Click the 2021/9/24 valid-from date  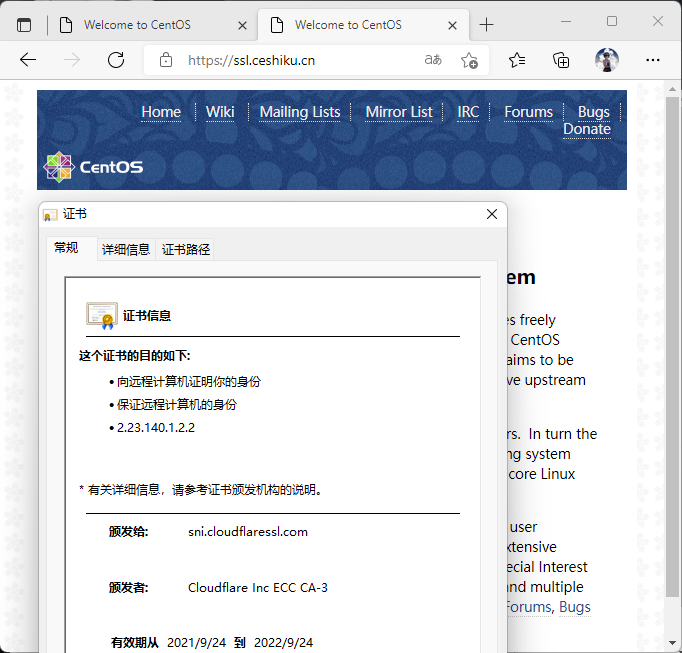click(x=197, y=643)
